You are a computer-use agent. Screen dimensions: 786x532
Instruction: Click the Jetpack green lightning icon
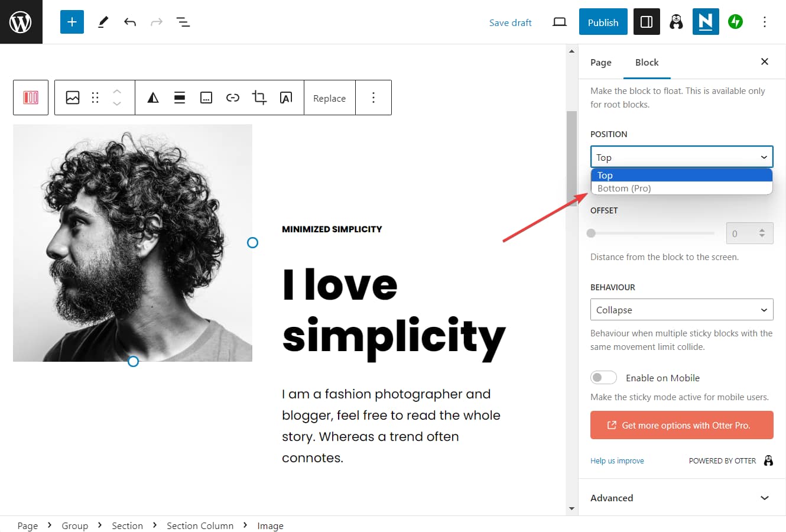point(735,22)
